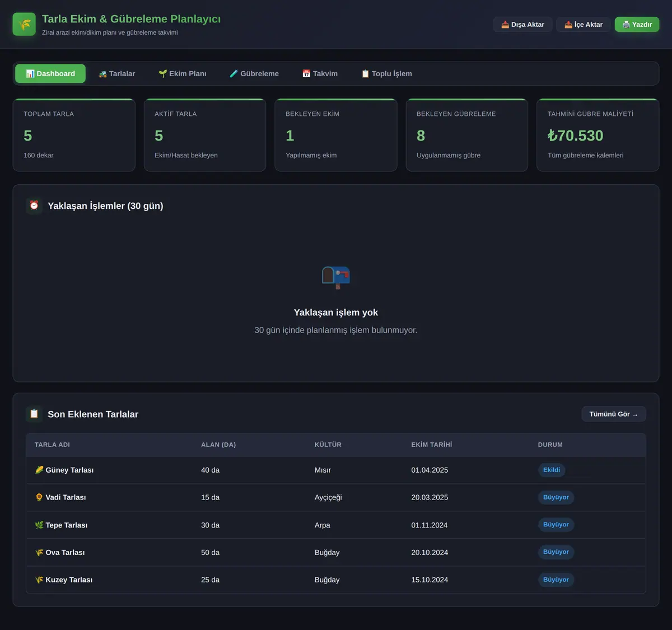Click the sunflower icon on Vadi Tarlası

(x=39, y=497)
